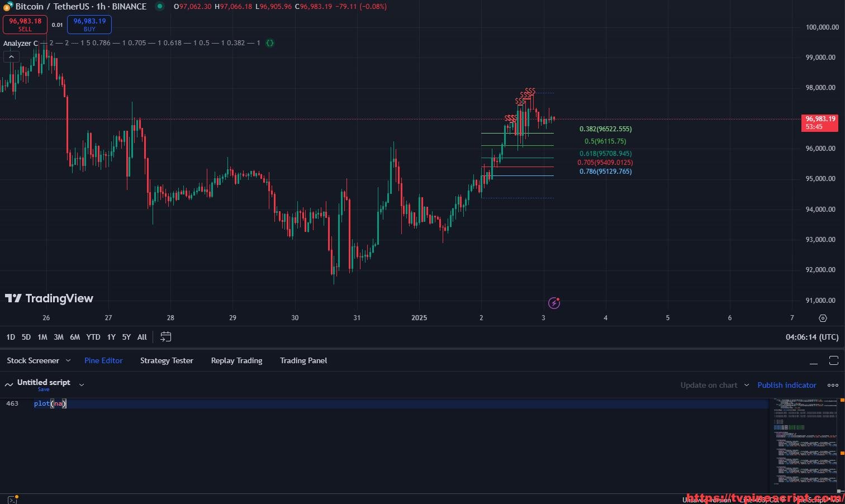Minimize the bottom editor panel

[814, 361]
